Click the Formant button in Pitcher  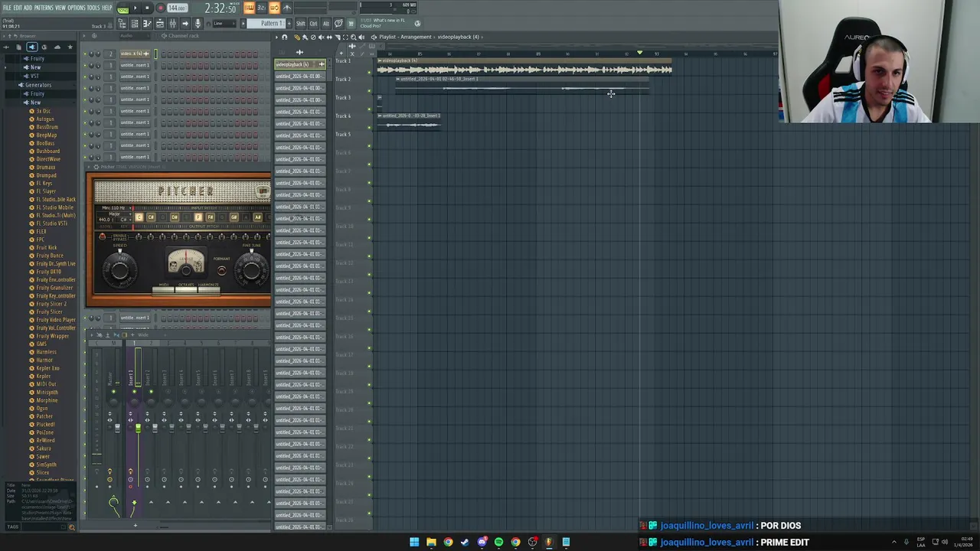pos(221,269)
